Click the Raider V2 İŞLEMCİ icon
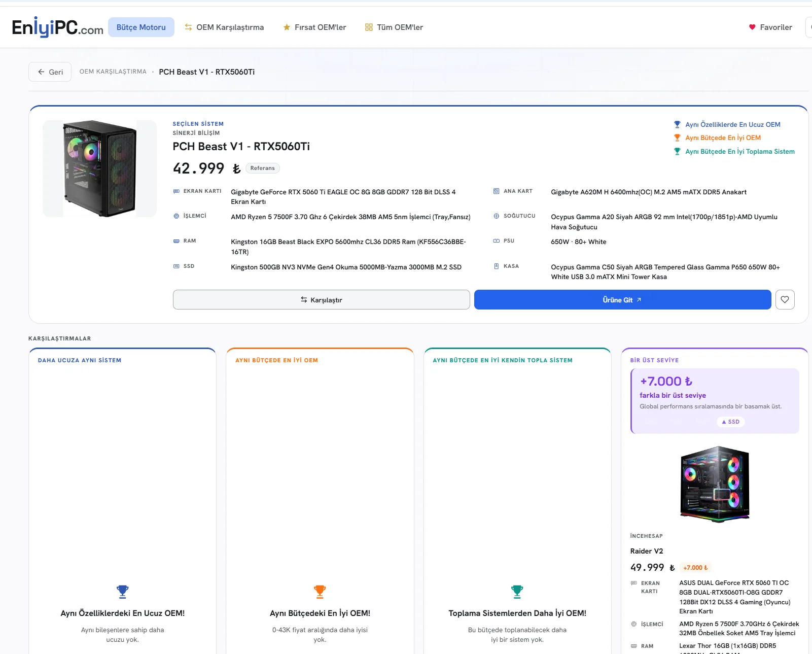Screen dimensions: 812x654 634,624
